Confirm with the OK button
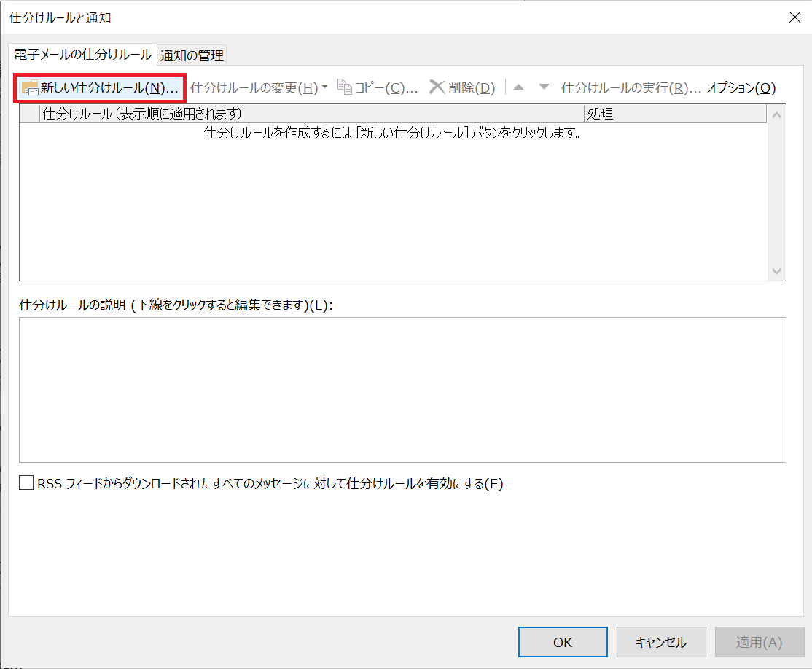This screenshot has width=812, height=669. click(x=563, y=642)
